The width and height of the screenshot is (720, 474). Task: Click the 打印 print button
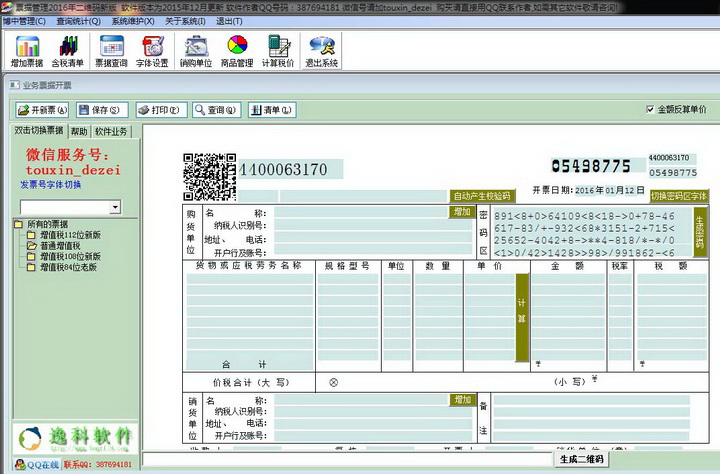click(161, 110)
